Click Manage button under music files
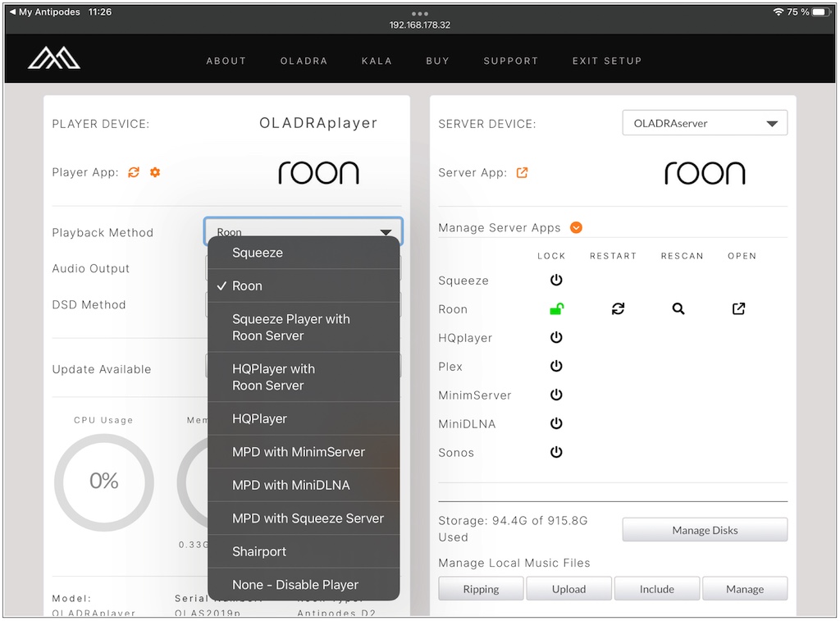 point(745,589)
